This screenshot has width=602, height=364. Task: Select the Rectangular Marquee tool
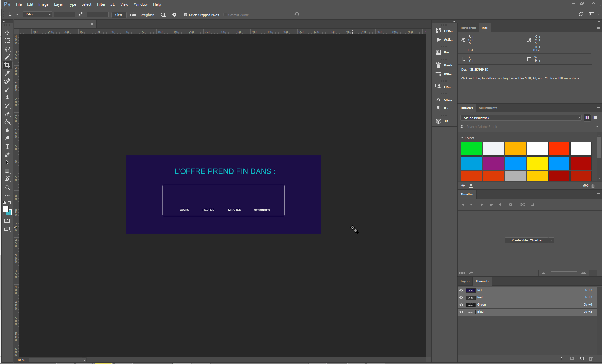(x=7, y=41)
